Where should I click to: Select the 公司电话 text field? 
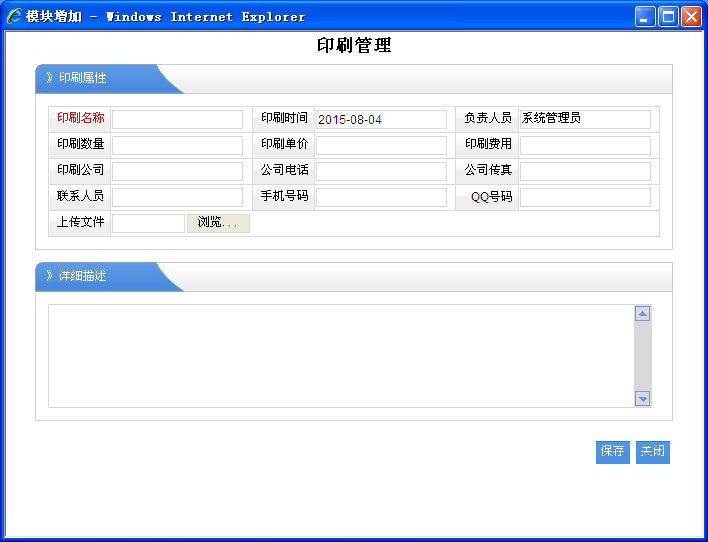[381, 172]
